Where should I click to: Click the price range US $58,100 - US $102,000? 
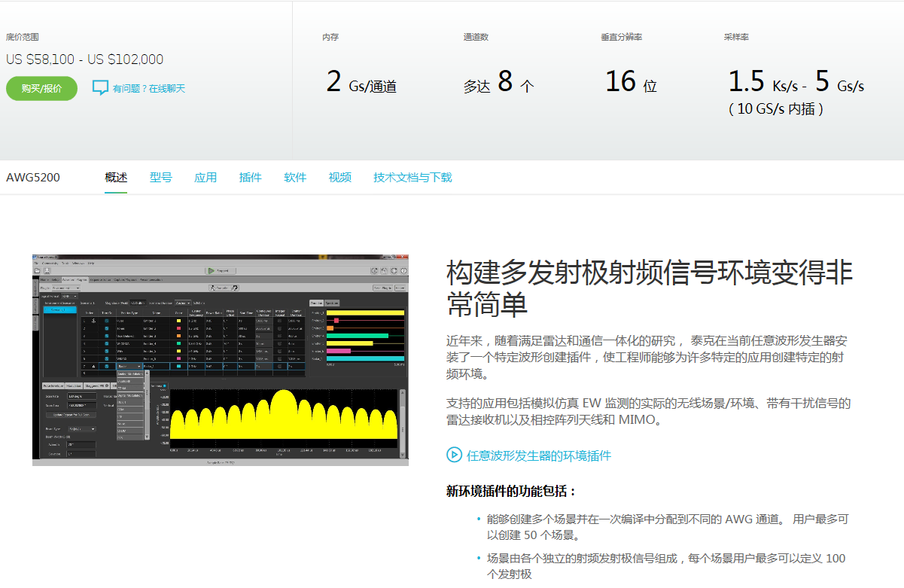pos(84,59)
